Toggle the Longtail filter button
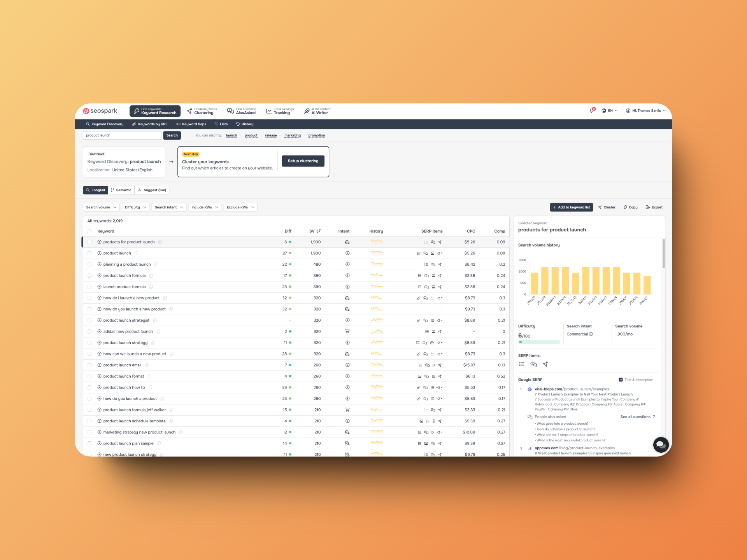 tap(95, 190)
